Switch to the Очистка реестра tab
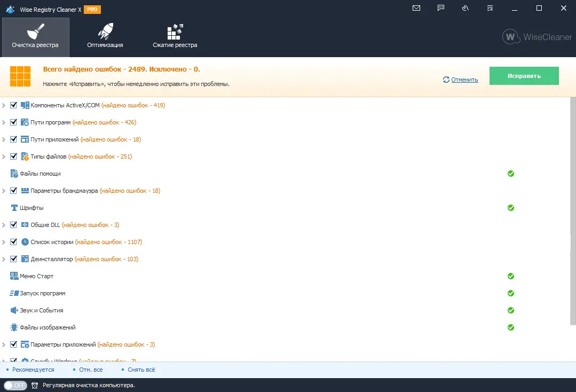 [x=36, y=37]
